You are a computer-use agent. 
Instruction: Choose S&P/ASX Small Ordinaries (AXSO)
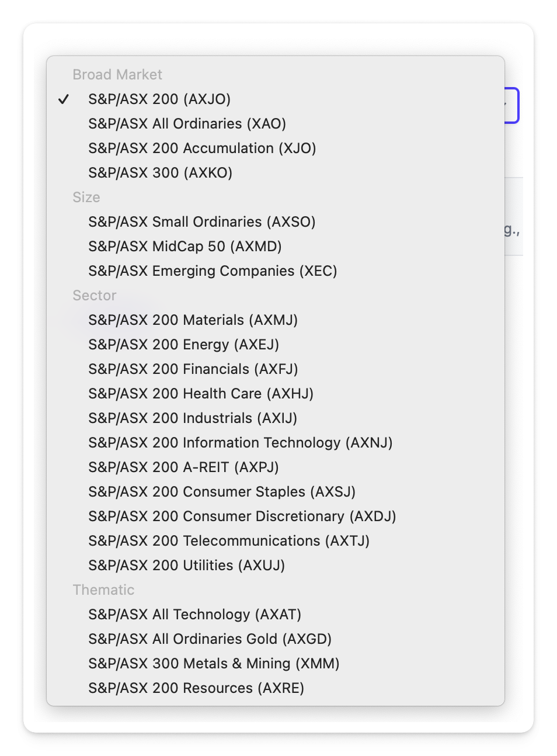point(201,222)
